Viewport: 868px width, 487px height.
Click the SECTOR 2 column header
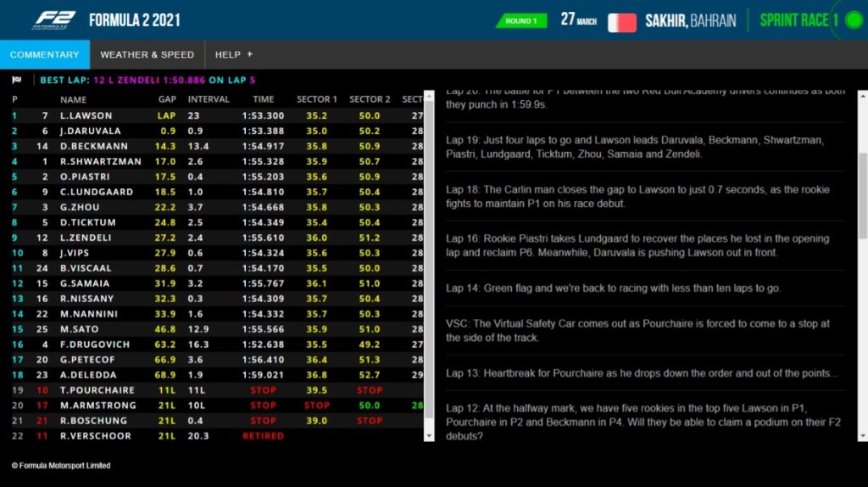coord(370,99)
